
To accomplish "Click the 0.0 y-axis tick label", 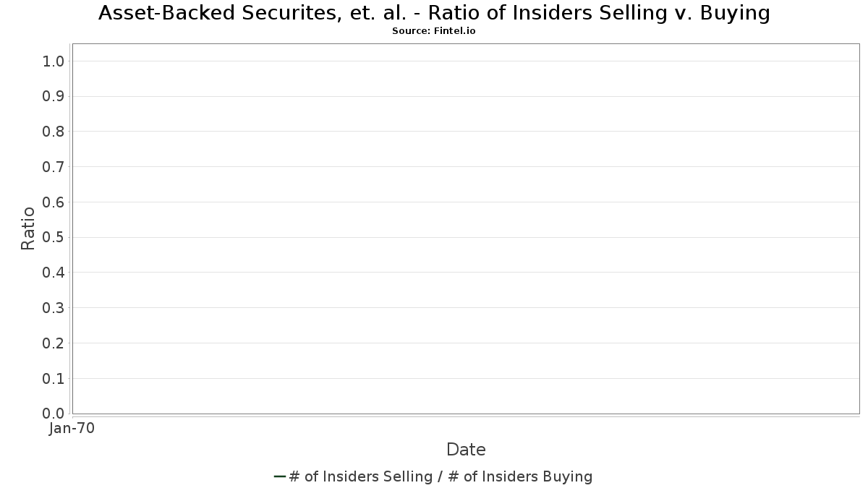I will [54, 414].
